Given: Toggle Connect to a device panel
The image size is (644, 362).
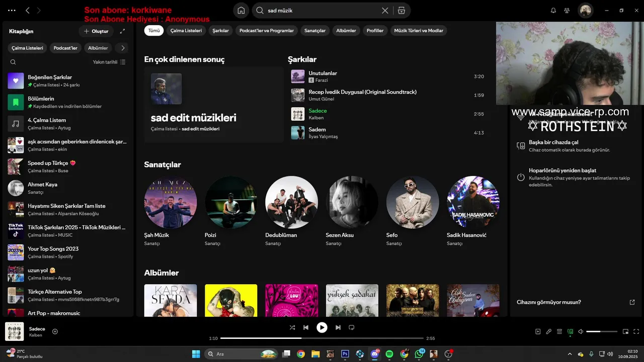Looking at the screenshot, I should [570, 331].
